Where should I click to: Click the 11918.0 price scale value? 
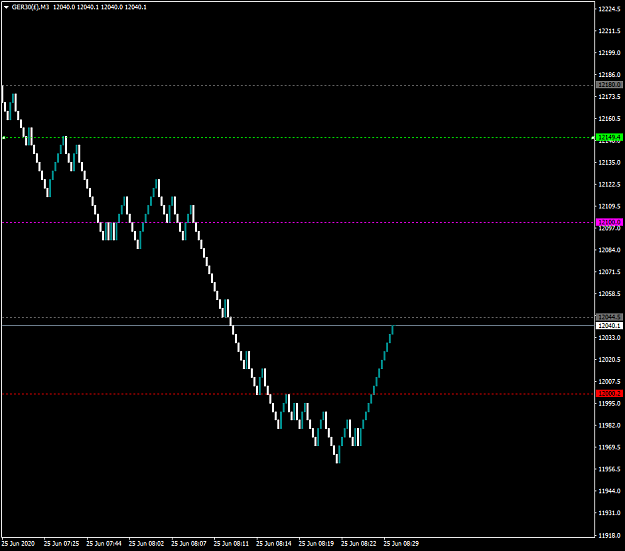609,535
